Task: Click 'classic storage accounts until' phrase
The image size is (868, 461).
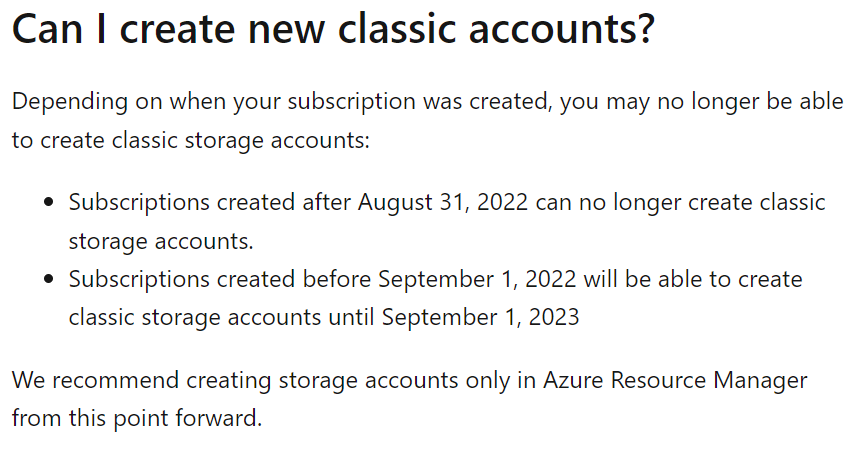Action: [221, 318]
